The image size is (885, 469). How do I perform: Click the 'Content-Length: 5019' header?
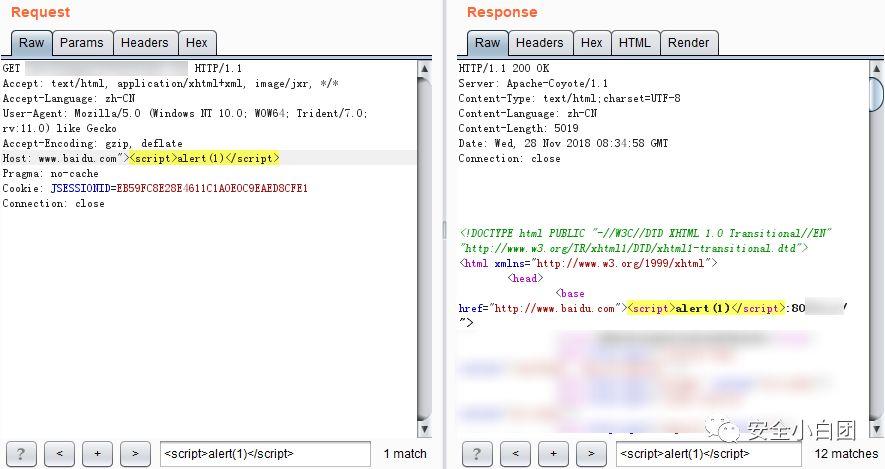518,129
